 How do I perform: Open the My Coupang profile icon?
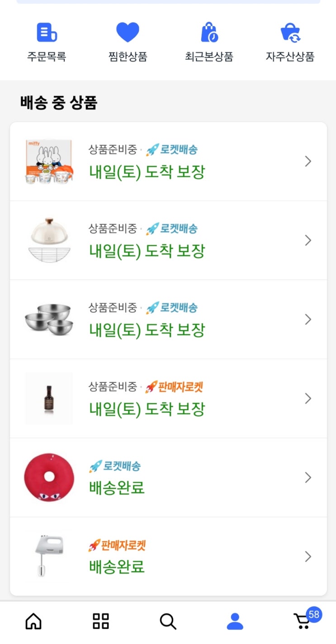click(x=235, y=621)
